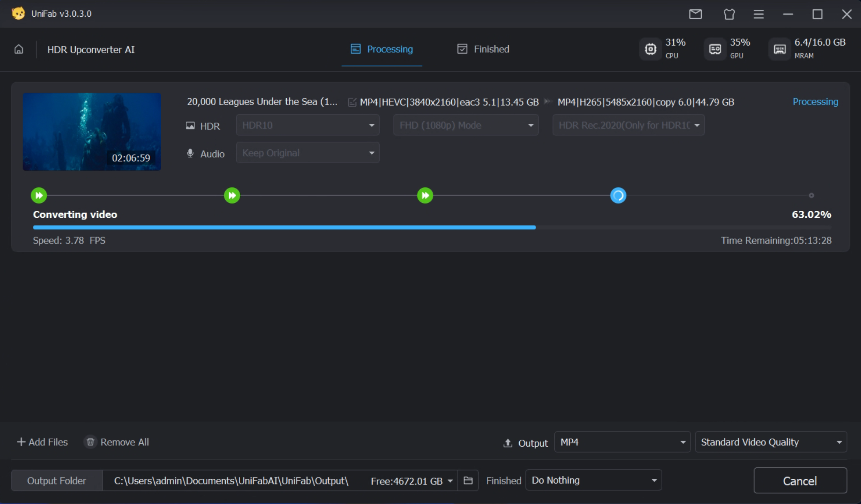Screen dimensions: 861x504
Task: Open the hamburger main menu
Action: [758, 14]
